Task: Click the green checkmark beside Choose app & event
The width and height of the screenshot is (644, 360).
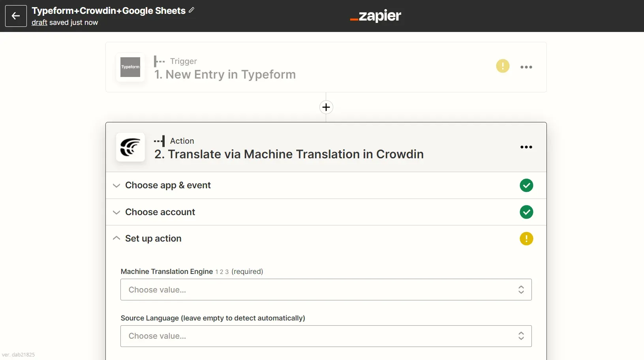Action: coord(526,185)
